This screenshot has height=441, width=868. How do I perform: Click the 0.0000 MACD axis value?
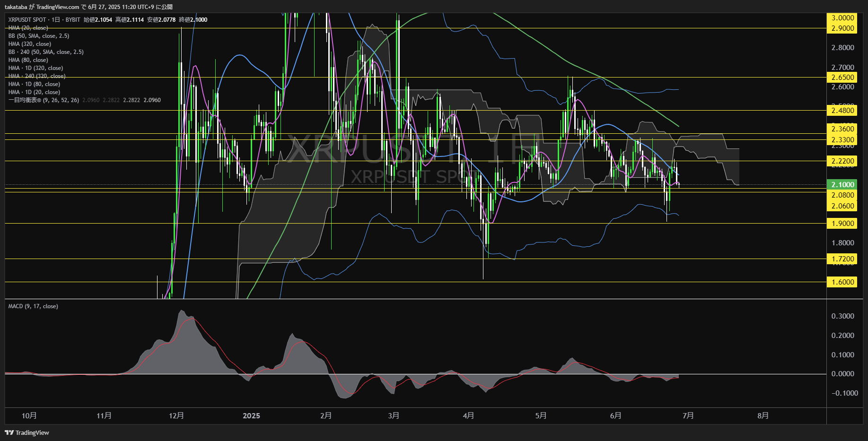click(x=843, y=374)
